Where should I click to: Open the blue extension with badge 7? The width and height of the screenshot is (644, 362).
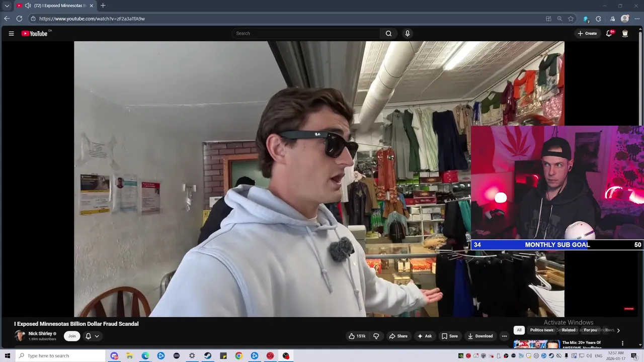(586, 19)
